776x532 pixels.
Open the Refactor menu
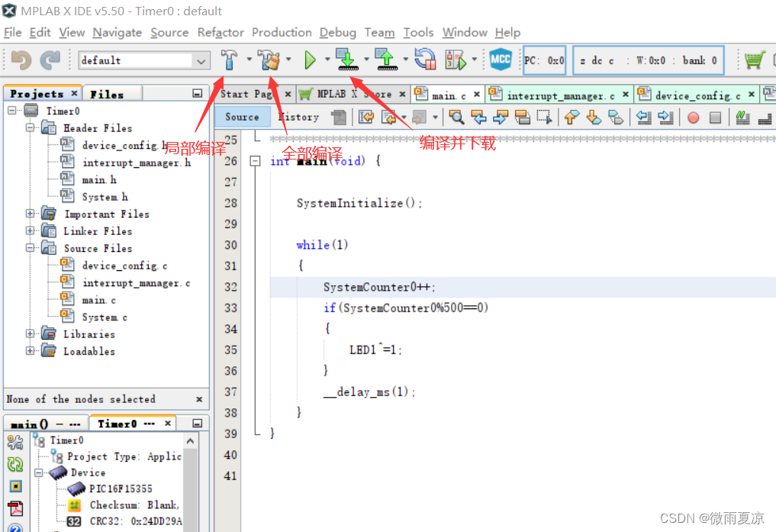click(x=221, y=33)
